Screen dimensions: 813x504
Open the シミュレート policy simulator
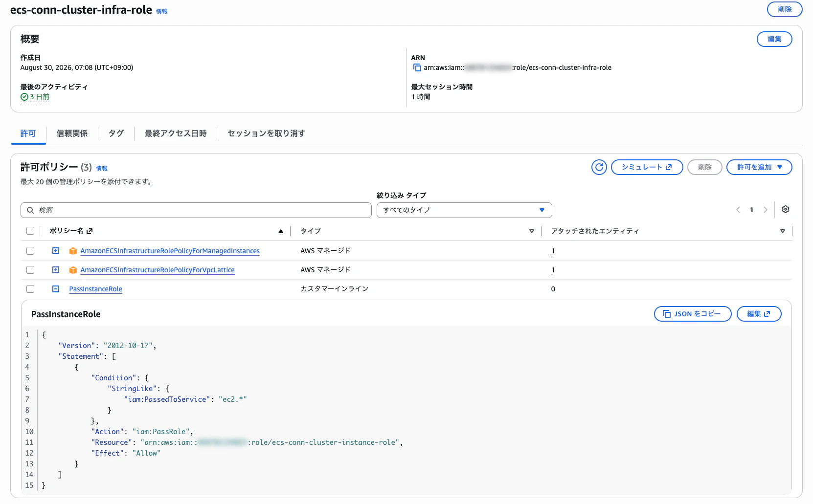pyautogui.click(x=647, y=167)
